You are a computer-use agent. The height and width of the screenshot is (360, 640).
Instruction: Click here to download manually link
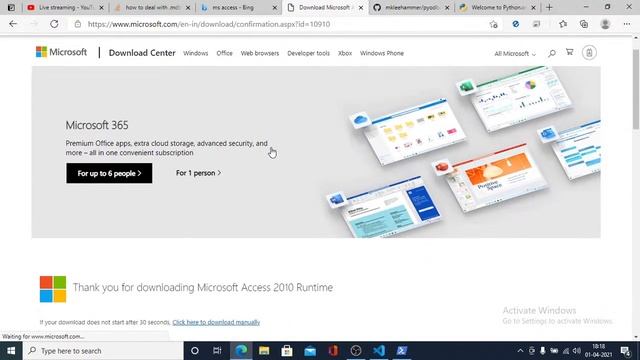tap(216, 322)
